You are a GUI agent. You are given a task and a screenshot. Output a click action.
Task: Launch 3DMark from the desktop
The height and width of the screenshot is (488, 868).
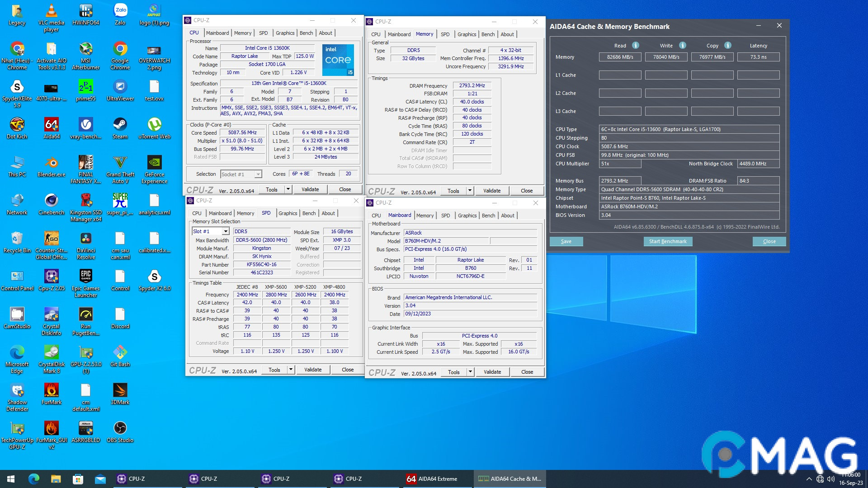(x=120, y=391)
